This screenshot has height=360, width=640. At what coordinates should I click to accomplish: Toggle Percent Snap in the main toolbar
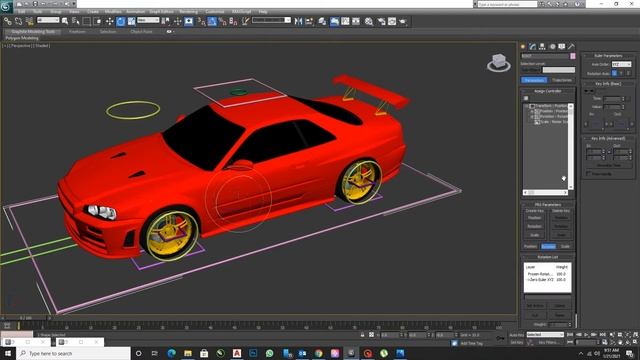(x=223, y=21)
